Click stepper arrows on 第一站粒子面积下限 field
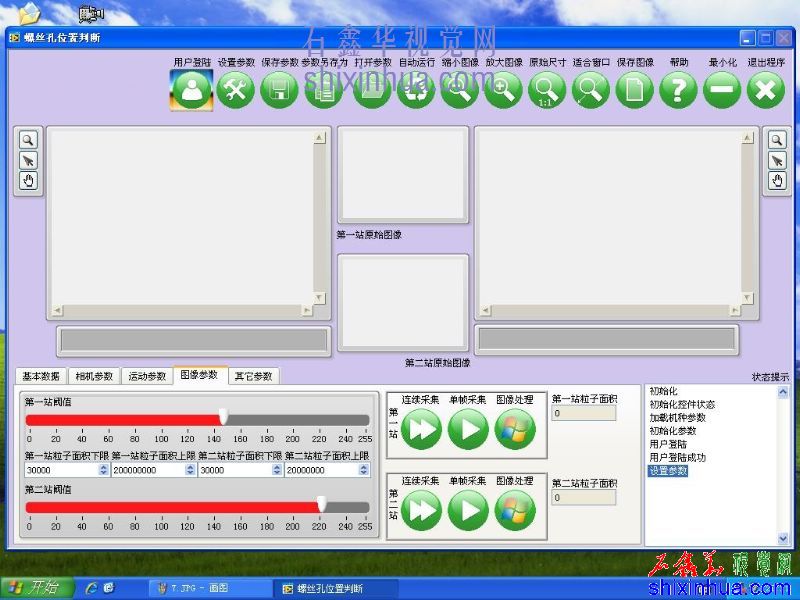 point(104,470)
